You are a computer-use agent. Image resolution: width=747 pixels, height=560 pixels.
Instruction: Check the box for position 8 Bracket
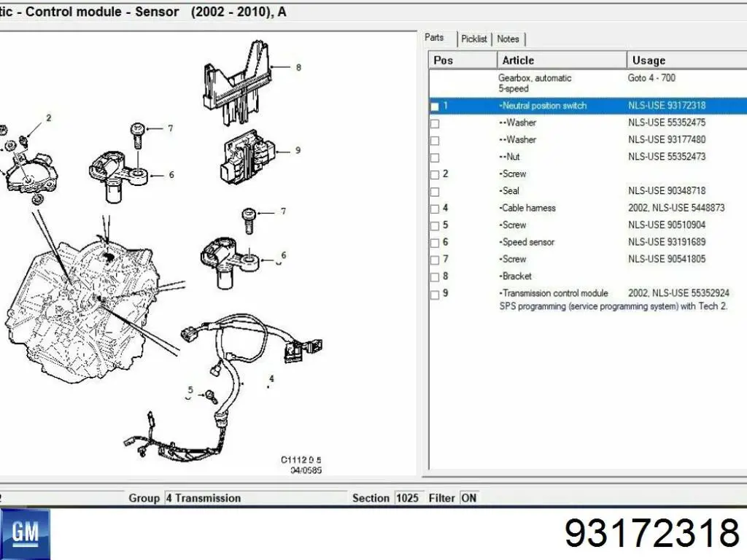435,277
